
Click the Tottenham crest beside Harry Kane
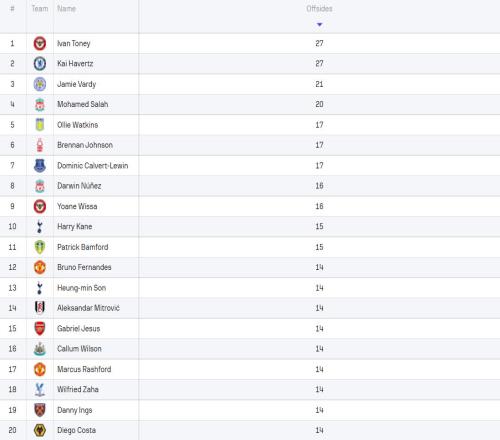(x=40, y=226)
